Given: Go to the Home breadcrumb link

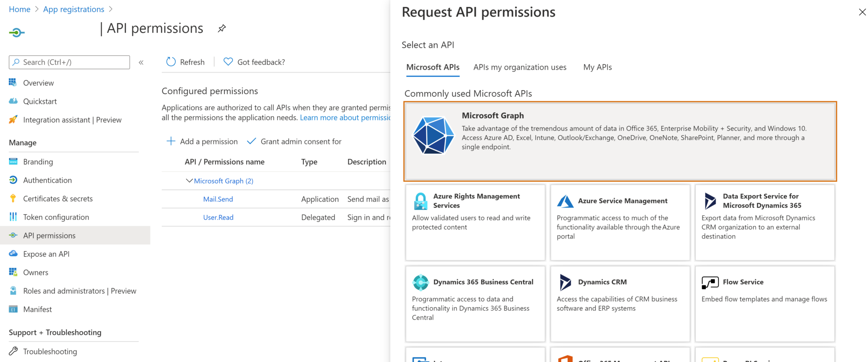Looking at the screenshot, I should click(20, 9).
